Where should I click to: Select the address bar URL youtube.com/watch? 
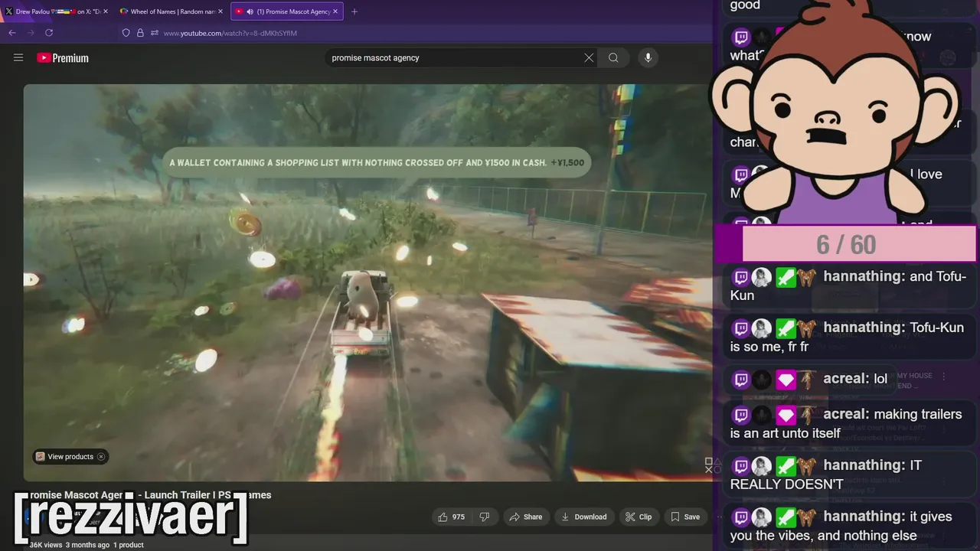[230, 33]
